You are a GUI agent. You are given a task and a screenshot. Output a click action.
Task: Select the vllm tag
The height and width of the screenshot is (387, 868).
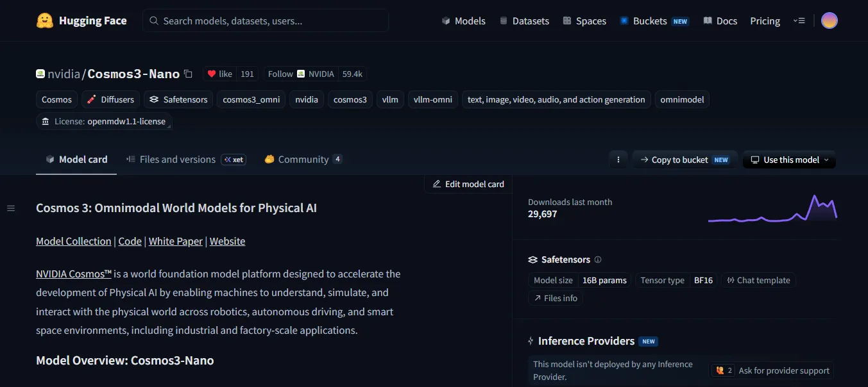point(390,99)
